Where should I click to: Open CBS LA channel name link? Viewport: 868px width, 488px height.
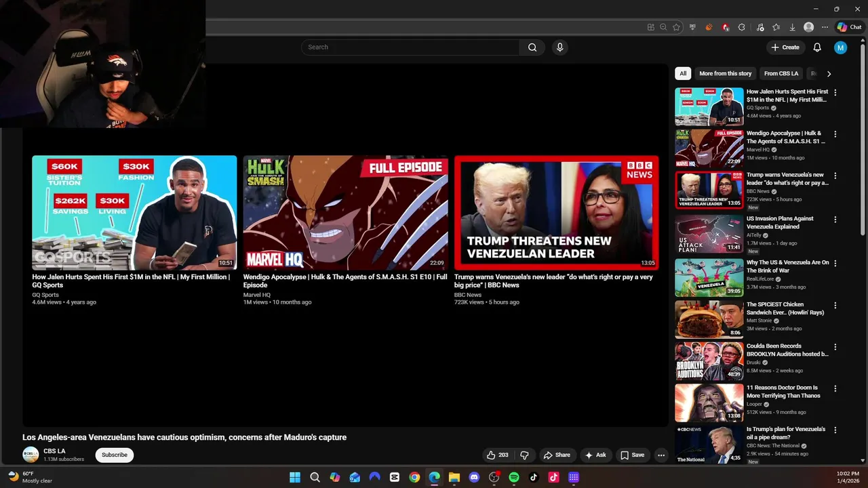point(54,451)
